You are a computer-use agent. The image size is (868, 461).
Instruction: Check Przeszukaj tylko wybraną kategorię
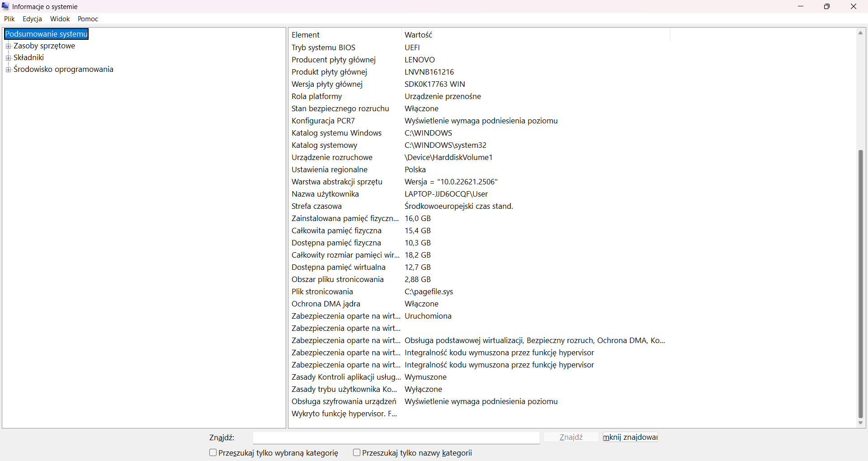click(x=213, y=452)
